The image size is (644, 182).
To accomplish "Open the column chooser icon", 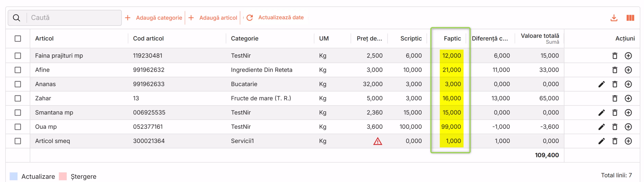I will point(630,18).
